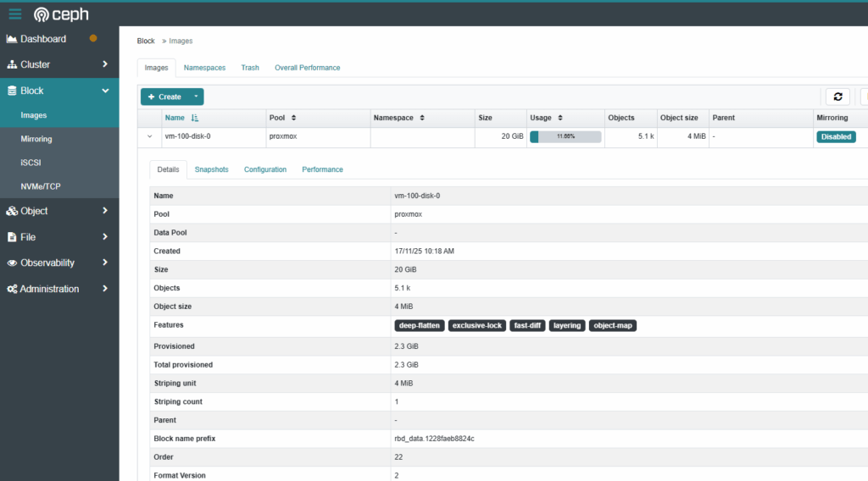
Task: Click the refresh table icon
Action: coord(837,97)
